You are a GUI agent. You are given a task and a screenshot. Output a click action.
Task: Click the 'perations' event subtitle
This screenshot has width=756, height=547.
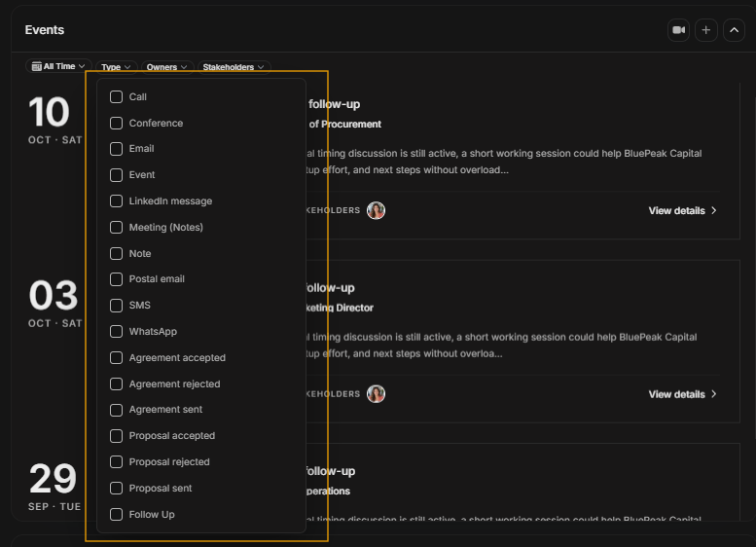point(328,492)
